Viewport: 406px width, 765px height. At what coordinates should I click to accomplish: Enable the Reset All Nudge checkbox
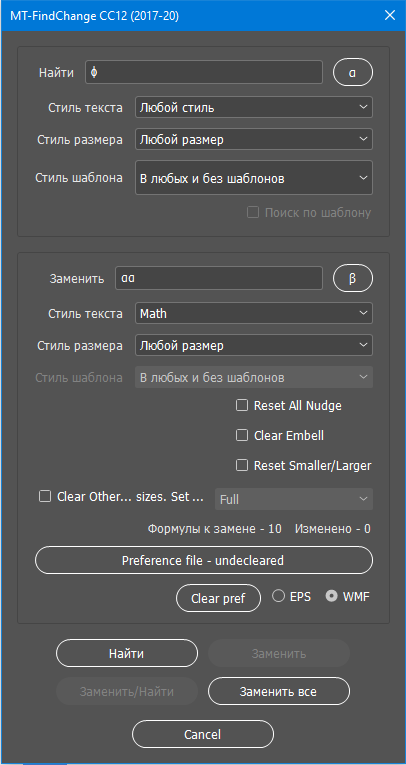(x=242, y=405)
